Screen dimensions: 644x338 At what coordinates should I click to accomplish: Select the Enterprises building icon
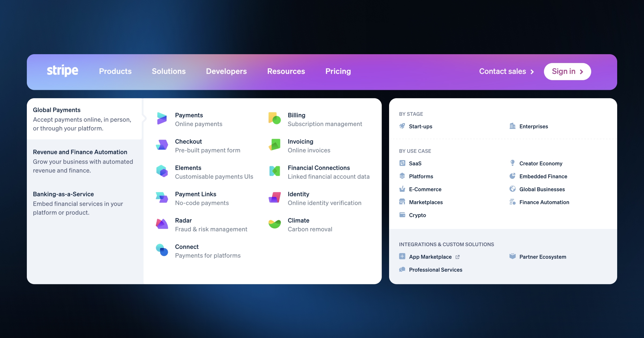tap(513, 126)
